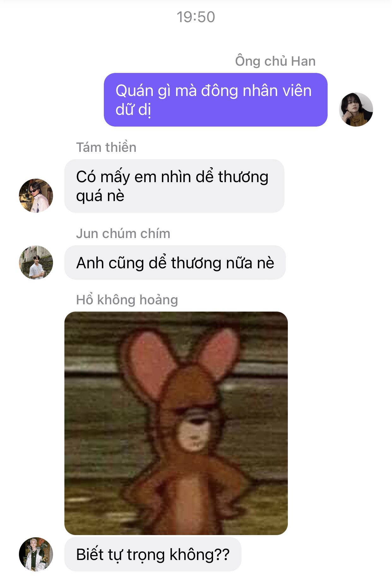This screenshot has height=578, width=392.
Task: Tap the words 'dữ dị' in the purple bubble
Action: click(133, 110)
